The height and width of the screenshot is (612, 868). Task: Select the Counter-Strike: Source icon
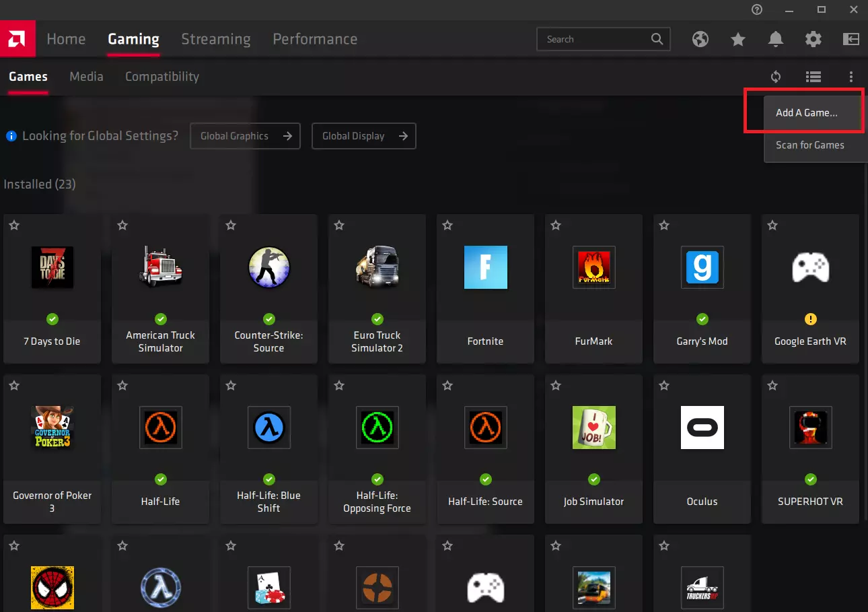pyautogui.click(x=268, y=267)
